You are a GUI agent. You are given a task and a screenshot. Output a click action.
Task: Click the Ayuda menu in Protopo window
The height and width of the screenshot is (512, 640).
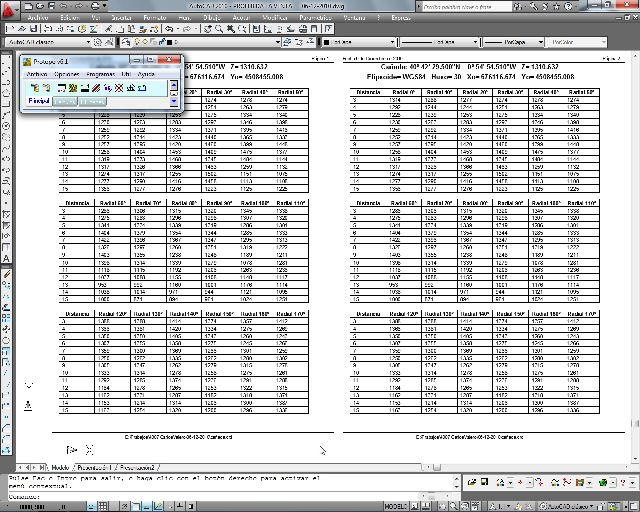click(x=146, y=74)
